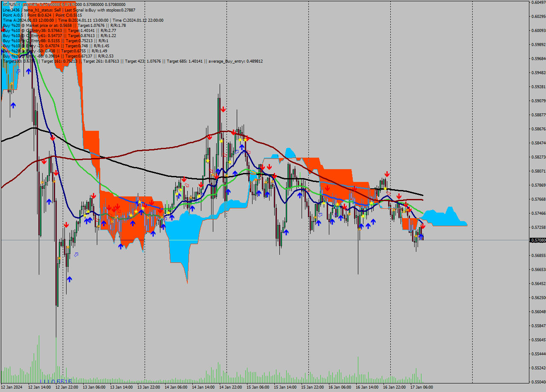Click the '12 Jan 22:00' time axis label

(x=67, y=387)
